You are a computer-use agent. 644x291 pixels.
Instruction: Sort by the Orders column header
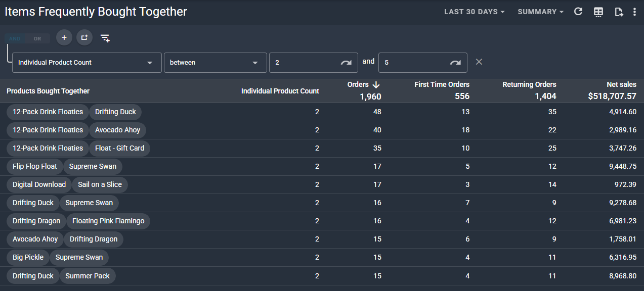(358, 85)
